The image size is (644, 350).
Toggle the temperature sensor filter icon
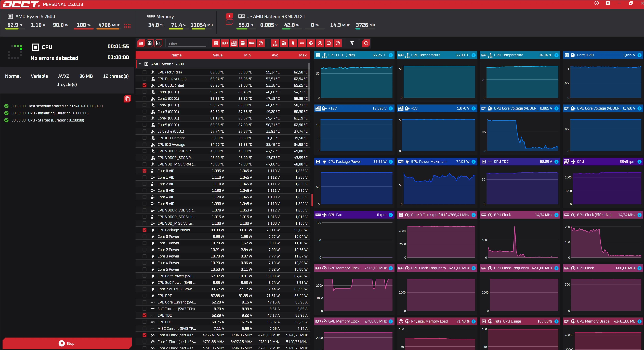click(275, 43)
